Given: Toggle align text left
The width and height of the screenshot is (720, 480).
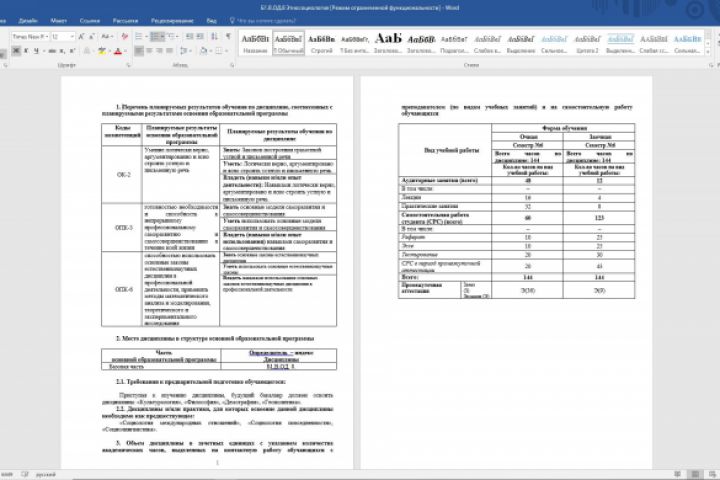Looking at the screenshot, I should coord(139,51).
